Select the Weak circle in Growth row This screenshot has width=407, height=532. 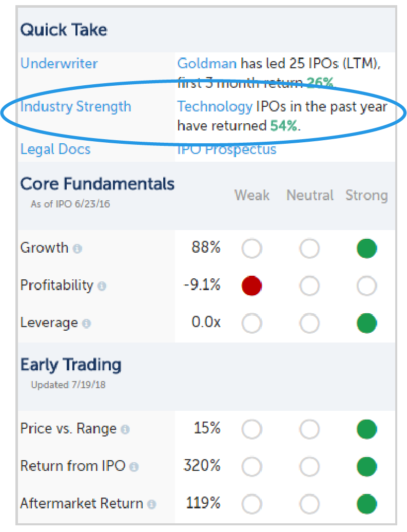coord(251,249)
